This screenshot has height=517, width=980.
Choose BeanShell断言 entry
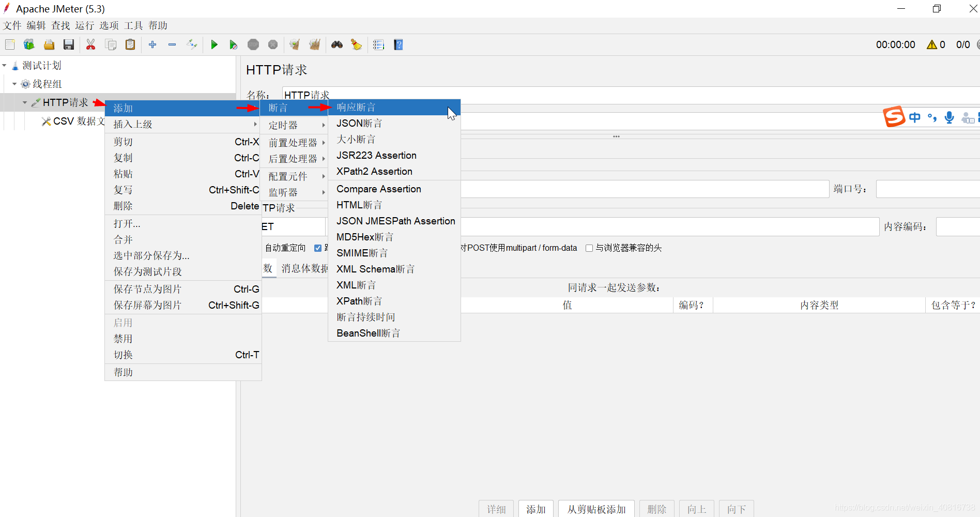click(394, 333)
